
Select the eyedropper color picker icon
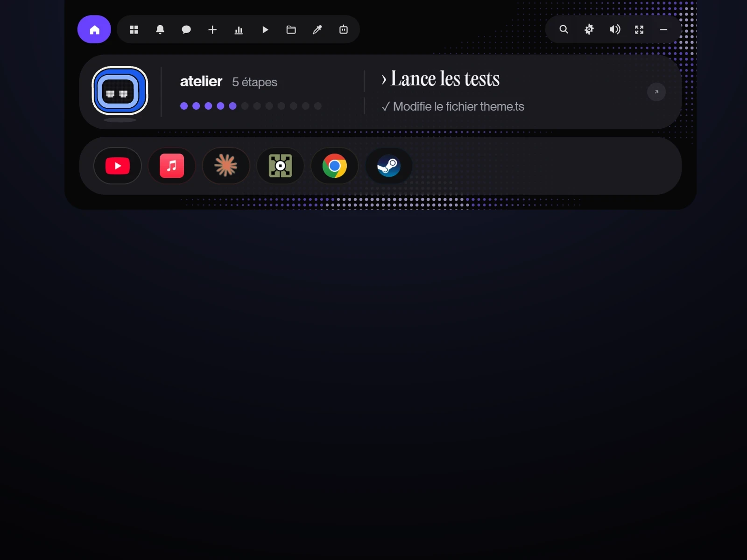click(317, 29)
